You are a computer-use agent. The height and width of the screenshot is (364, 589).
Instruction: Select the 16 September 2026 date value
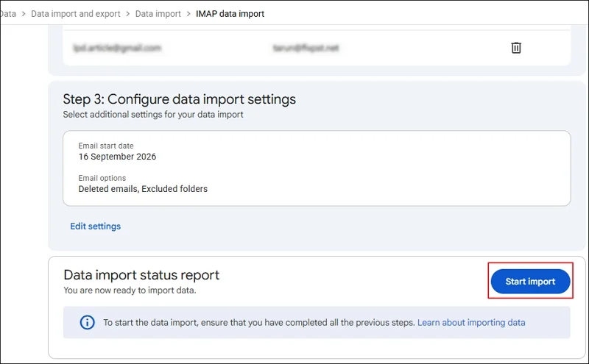click(117, 157)
